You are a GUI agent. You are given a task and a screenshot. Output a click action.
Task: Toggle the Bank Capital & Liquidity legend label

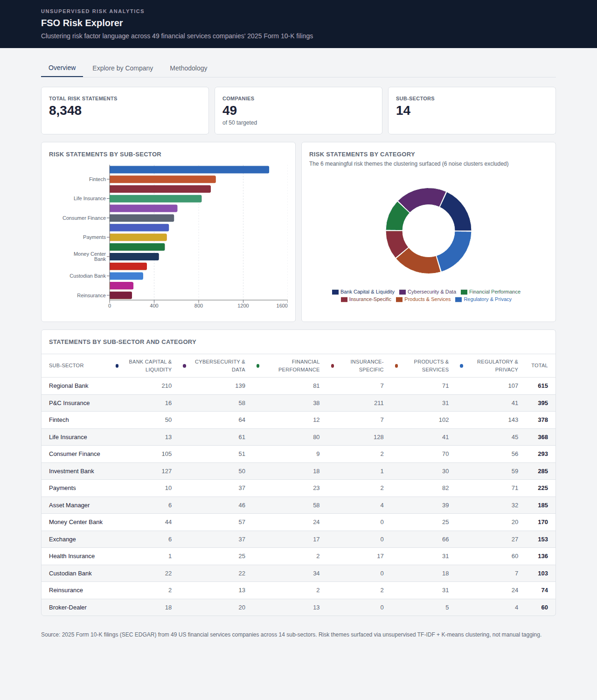click(368, 292)
